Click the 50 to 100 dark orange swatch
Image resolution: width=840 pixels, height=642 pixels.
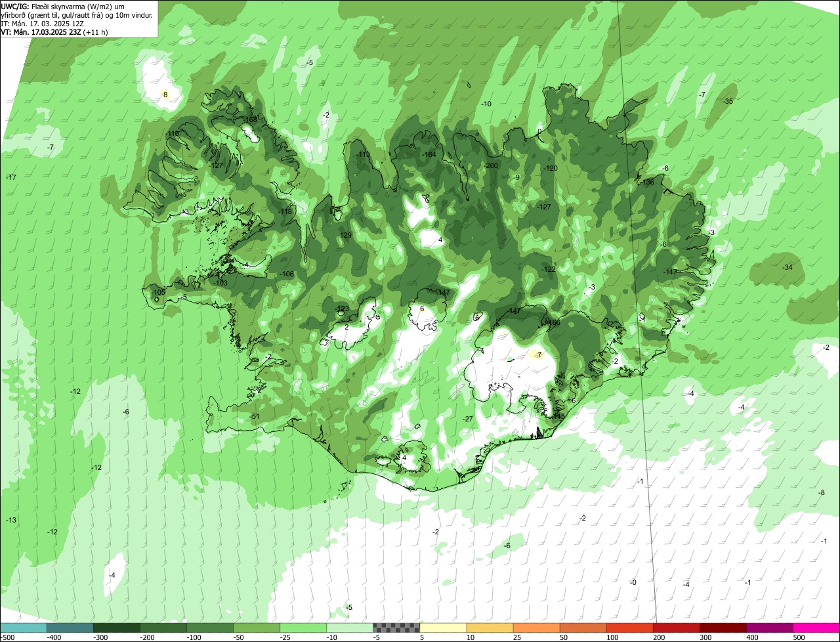click(x=583, y=628)
